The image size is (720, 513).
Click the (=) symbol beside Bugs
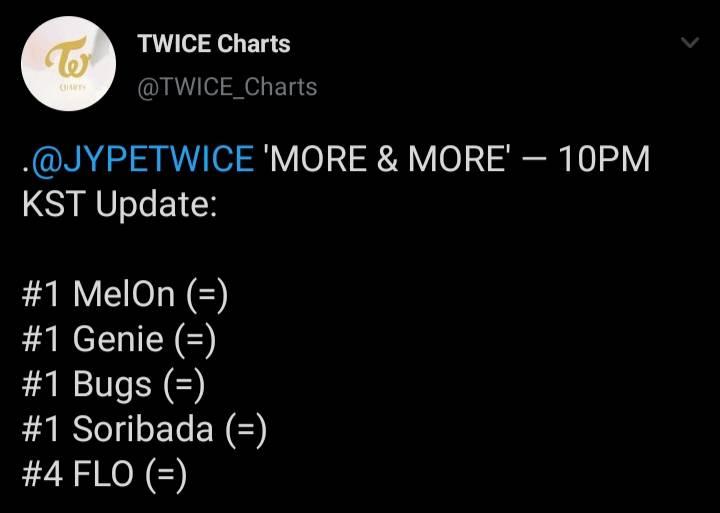[x=184, y=385]
